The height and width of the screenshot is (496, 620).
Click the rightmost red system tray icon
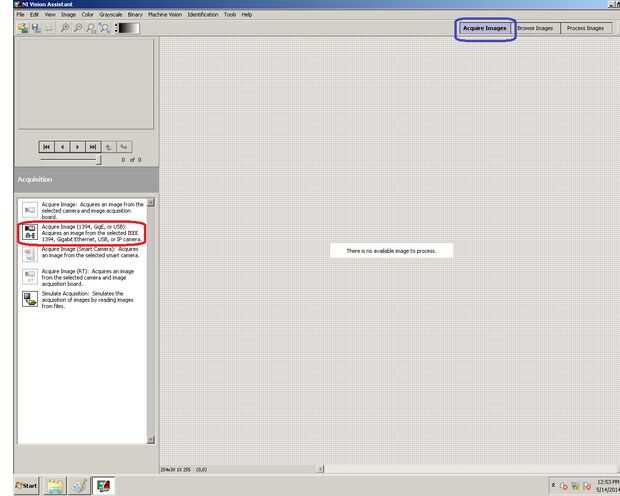coord(588,486)
